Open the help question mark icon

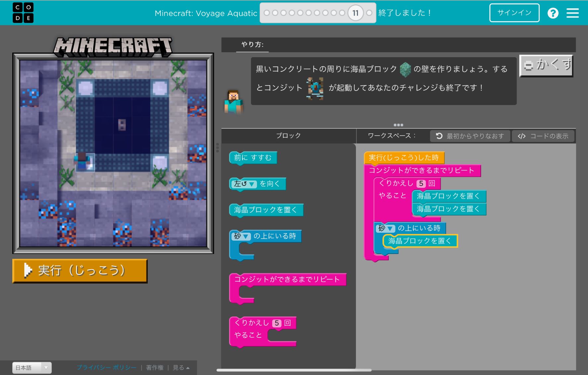(553, 13)
